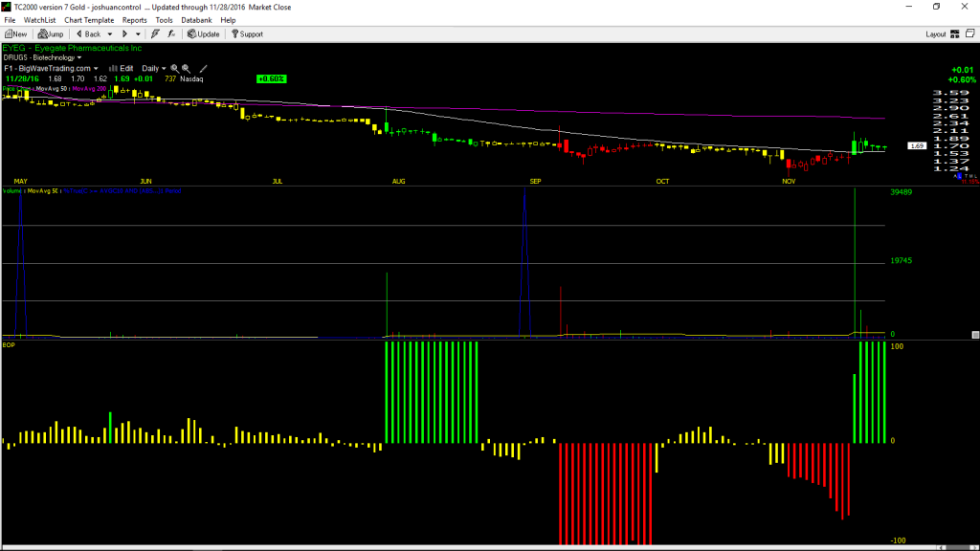Click the New toolbar button
Image resolution: width=980 pixels, height=551 pixels.
(15, 34)
